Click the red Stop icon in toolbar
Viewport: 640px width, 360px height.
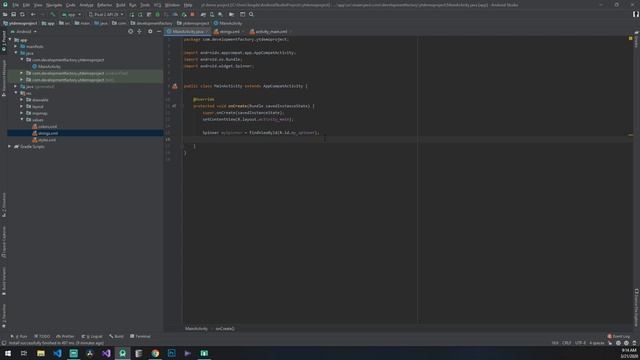click(x=193, y=14)
